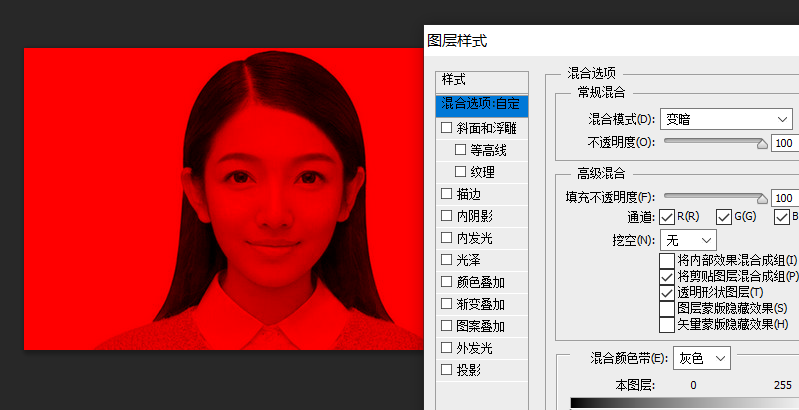The width and height of the screenshot is (799, 410).
Task: Uncheck the R channel checkbox
Action: (x=667, y=217)
